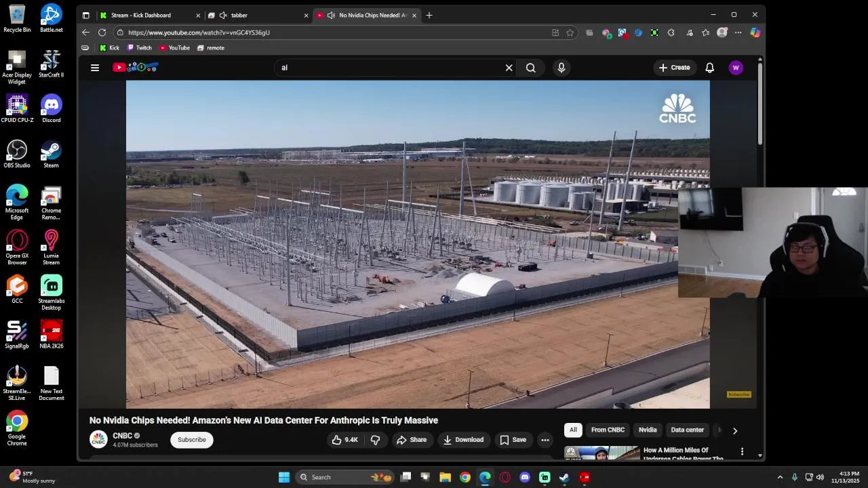
Task: Click the video's Subscribe watermark
Action: point(738,394)
